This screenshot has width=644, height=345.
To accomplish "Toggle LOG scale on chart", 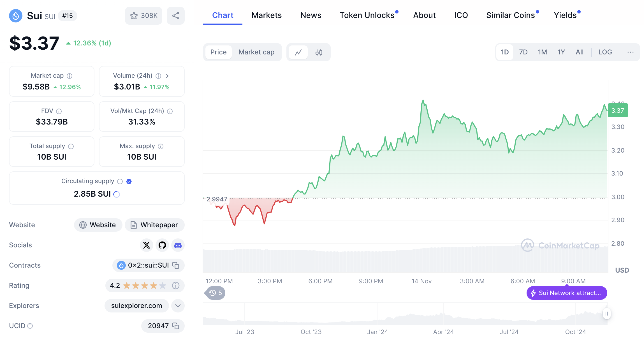I will point(605,52).
